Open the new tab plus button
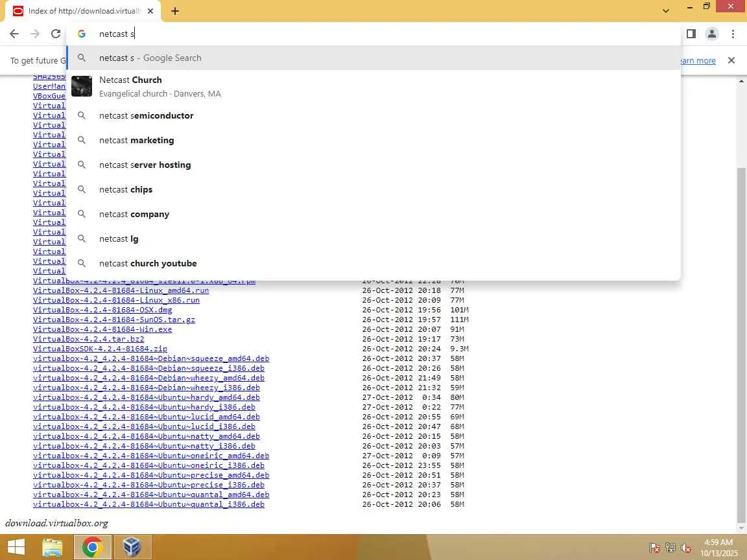The width and height of the screenshot is (747, 560). tap(175, 11)
